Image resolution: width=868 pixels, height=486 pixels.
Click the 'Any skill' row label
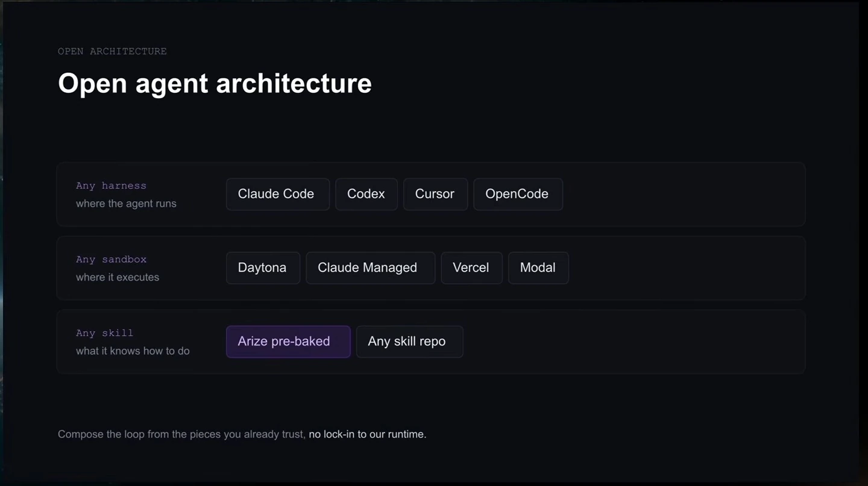tap(104, 332)
